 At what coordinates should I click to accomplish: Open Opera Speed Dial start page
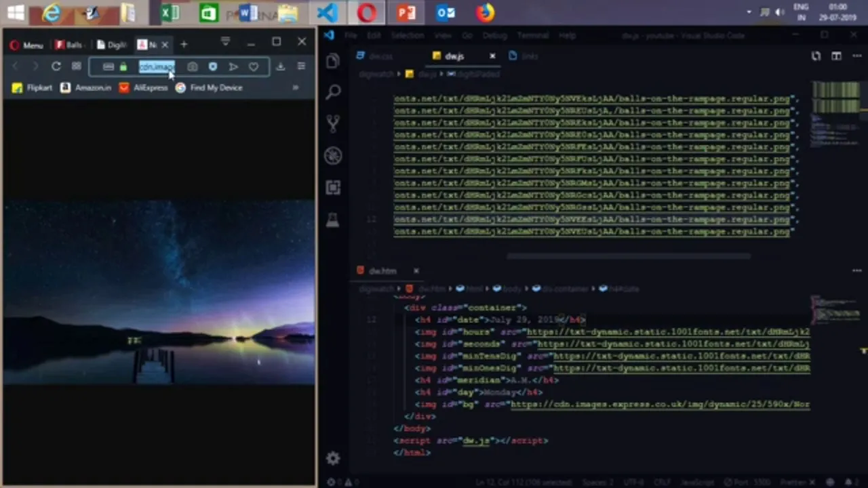point(76,66)
